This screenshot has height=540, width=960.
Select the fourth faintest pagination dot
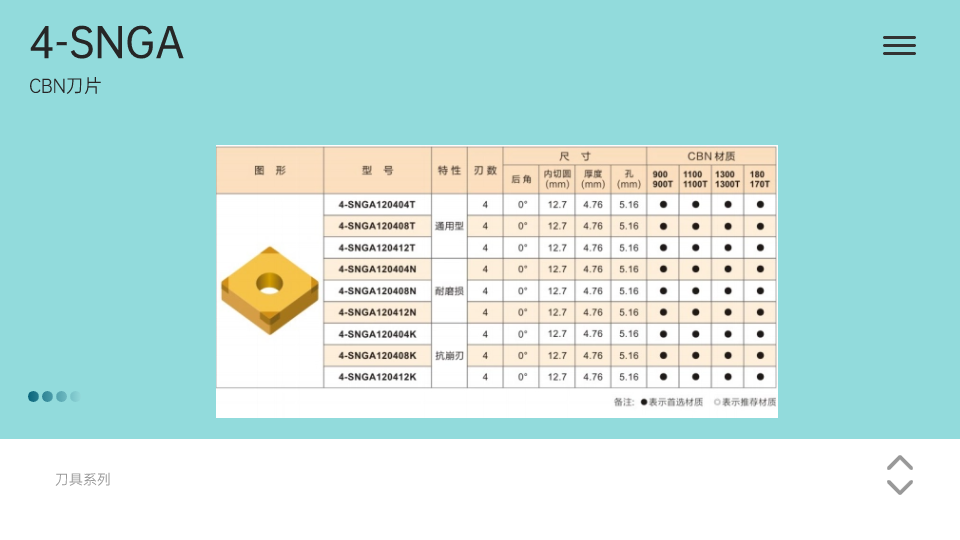(74, 396)
